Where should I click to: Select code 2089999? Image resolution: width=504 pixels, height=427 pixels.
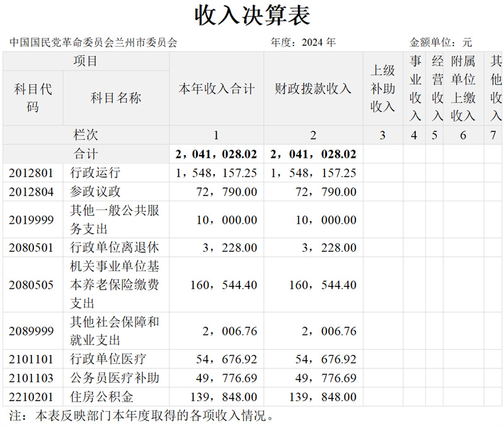(x=31, y=331)
